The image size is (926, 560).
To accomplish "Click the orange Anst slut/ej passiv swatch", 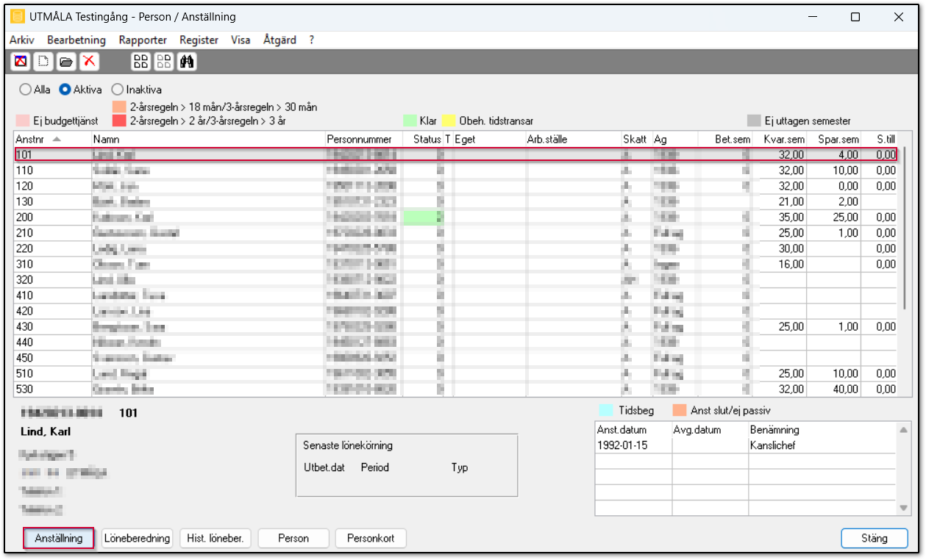I will pos(679,410).
